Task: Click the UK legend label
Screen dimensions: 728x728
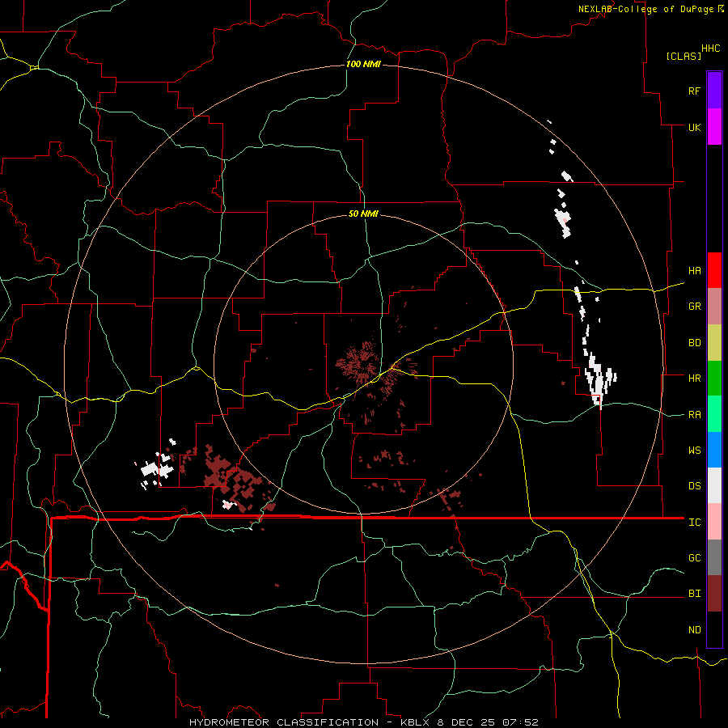Action: [x=694, y=127]
